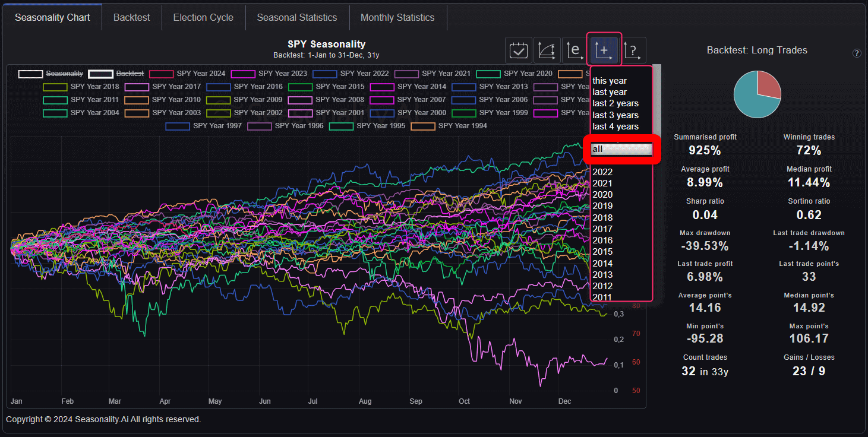Open the backtest help question icon
Viewport: 868px width, 437px height.
[x=857, y=53]
